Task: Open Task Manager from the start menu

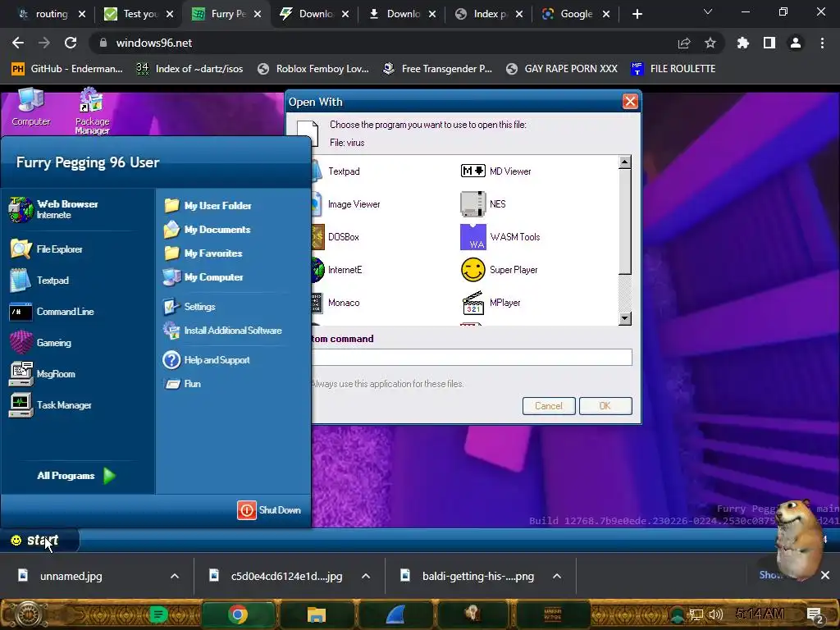Action: 50,405
